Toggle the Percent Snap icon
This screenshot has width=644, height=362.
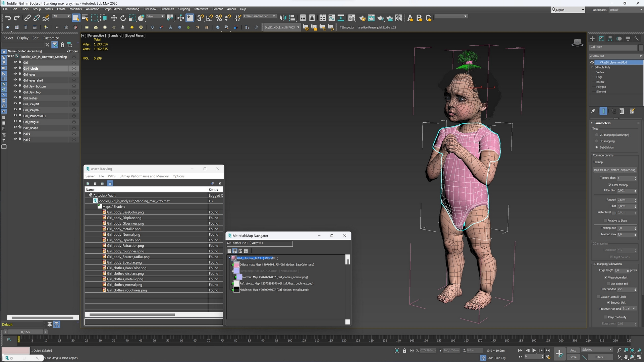(219, 18)
